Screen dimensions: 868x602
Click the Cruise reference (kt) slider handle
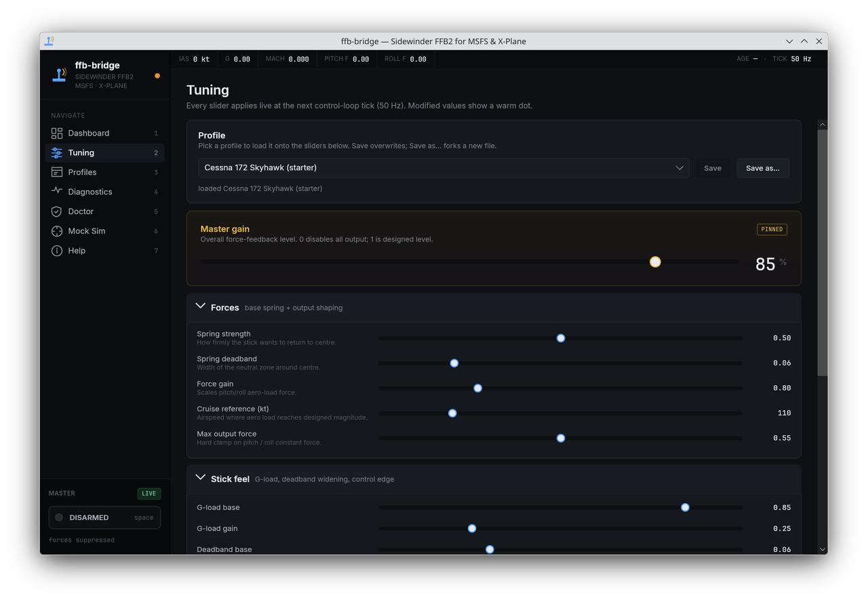(452, 413)
